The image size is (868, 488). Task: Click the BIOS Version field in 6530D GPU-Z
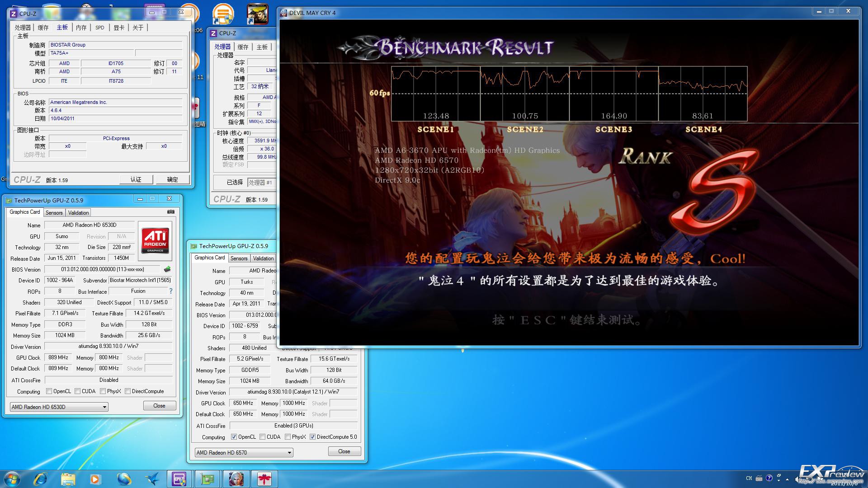(x=103, y=269)
